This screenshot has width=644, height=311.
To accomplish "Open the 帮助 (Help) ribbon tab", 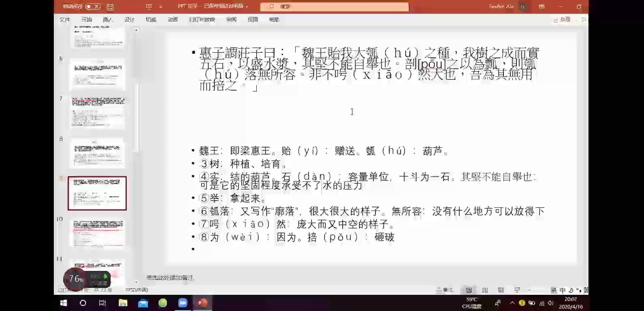I will coord(275,20).
